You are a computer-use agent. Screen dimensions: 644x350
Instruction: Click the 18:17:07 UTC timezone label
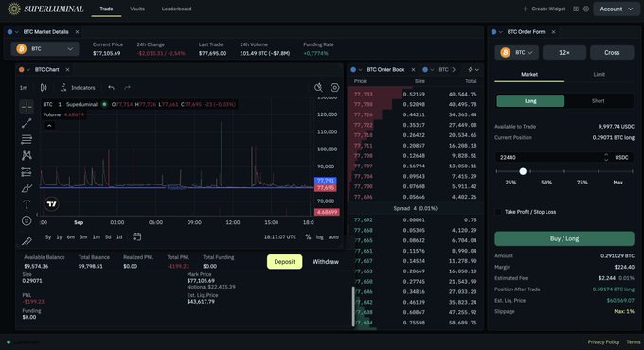(x=279, y=237)
